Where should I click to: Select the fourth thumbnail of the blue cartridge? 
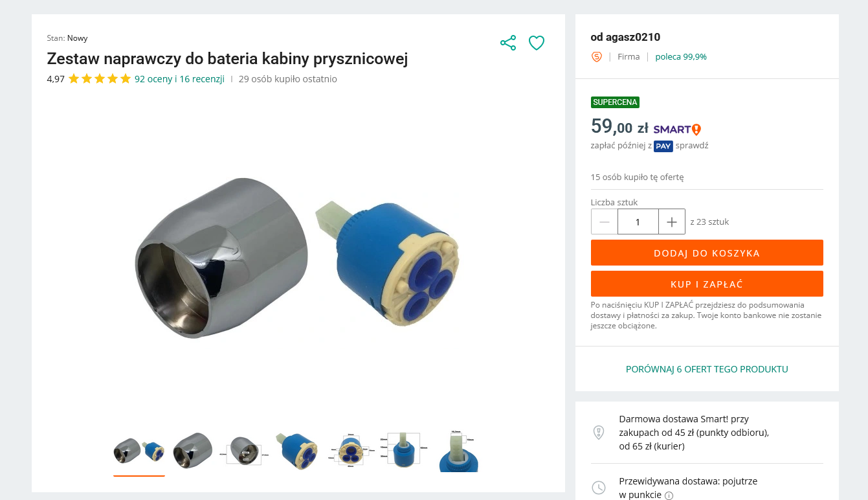(296, 451)
